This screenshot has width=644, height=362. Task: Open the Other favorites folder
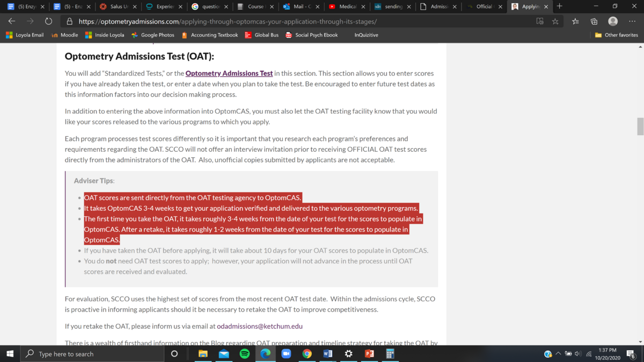(616, 35)
